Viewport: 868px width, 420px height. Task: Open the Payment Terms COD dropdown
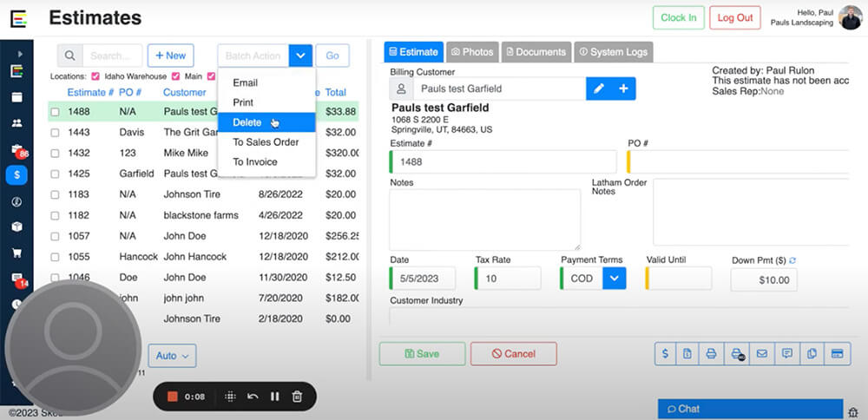click(615, 279)
